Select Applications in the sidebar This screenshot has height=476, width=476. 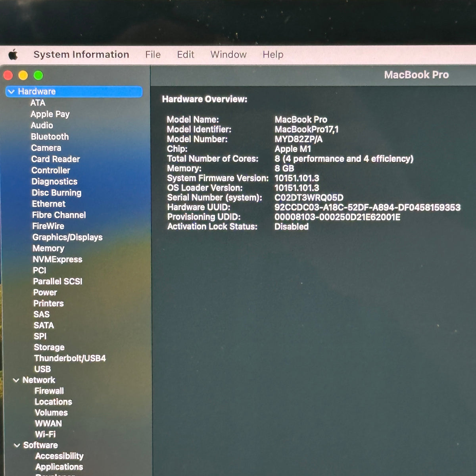pos(59,467)
